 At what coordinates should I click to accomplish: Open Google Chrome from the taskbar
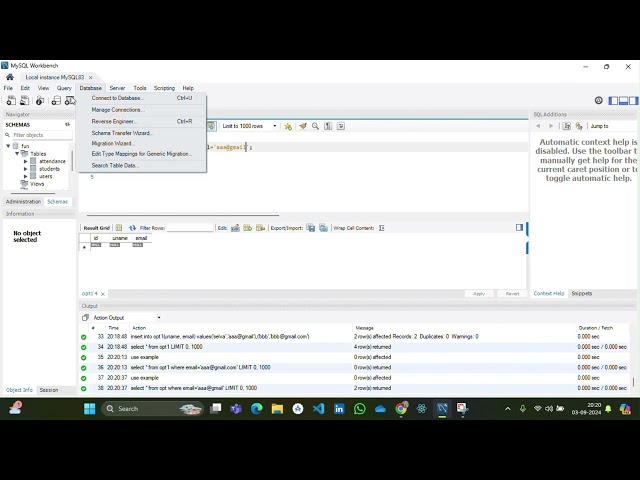[401, 408]
